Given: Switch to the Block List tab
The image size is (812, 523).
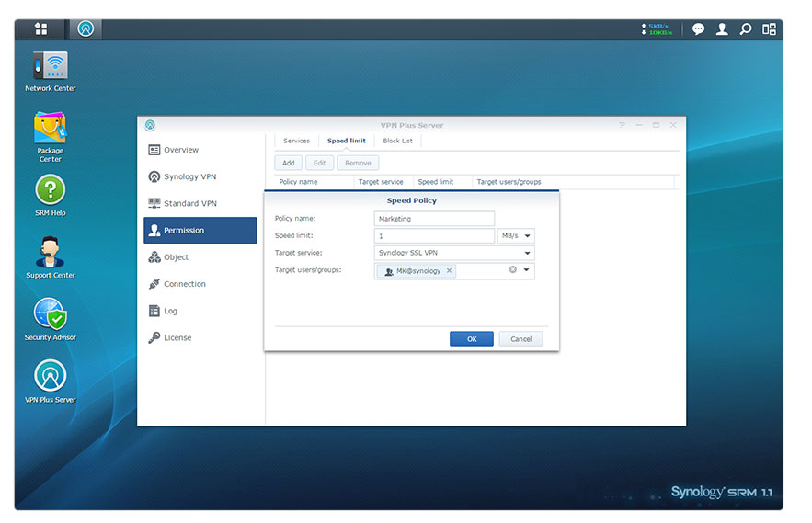Looking at the screenshot, I should click(x=397, y=141).
